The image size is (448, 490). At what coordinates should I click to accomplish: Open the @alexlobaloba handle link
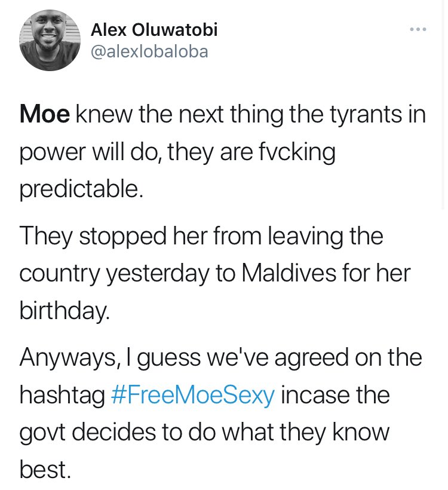(149, 52)
